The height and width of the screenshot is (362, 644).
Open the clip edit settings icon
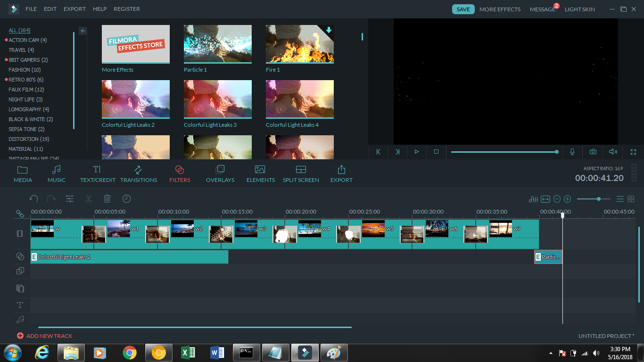coord(70,199)
